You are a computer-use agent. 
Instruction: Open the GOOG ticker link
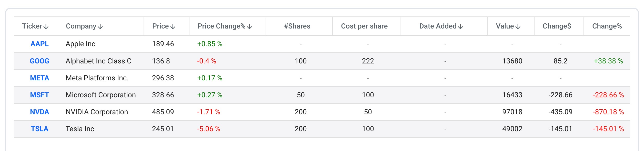click(x=39, y=61)
